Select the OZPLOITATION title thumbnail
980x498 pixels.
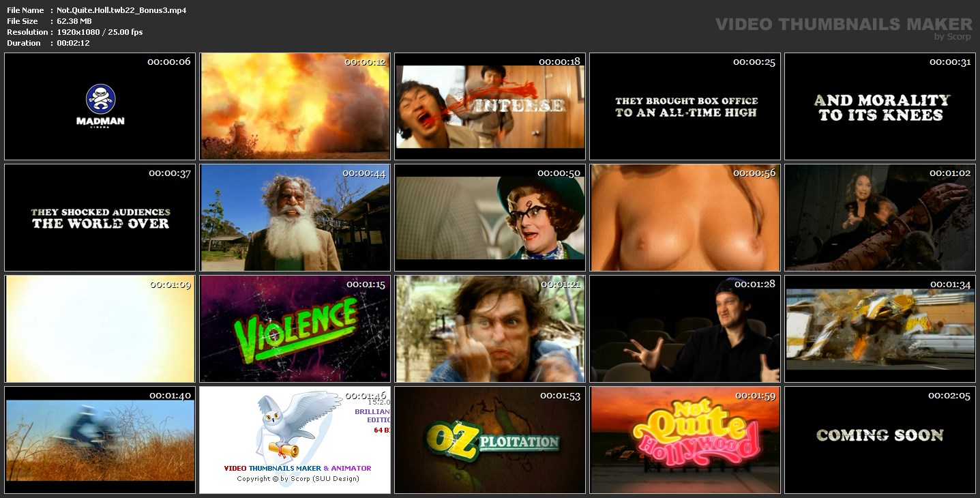[490, 440]
